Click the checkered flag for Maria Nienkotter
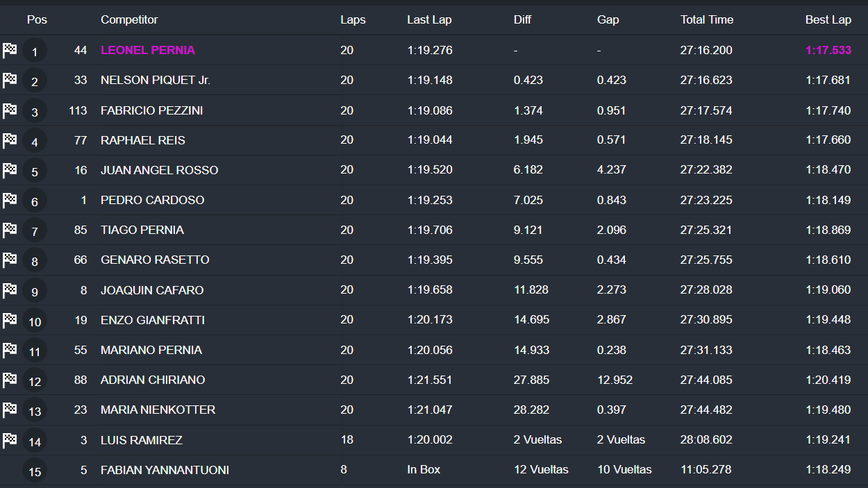868x488 pixels. tap(10, 410)
